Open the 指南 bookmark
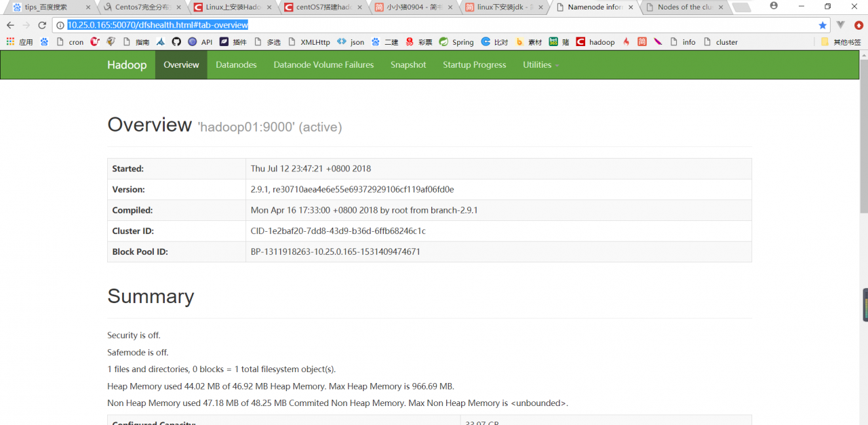The image size is (868, 425). click(136, 42)
